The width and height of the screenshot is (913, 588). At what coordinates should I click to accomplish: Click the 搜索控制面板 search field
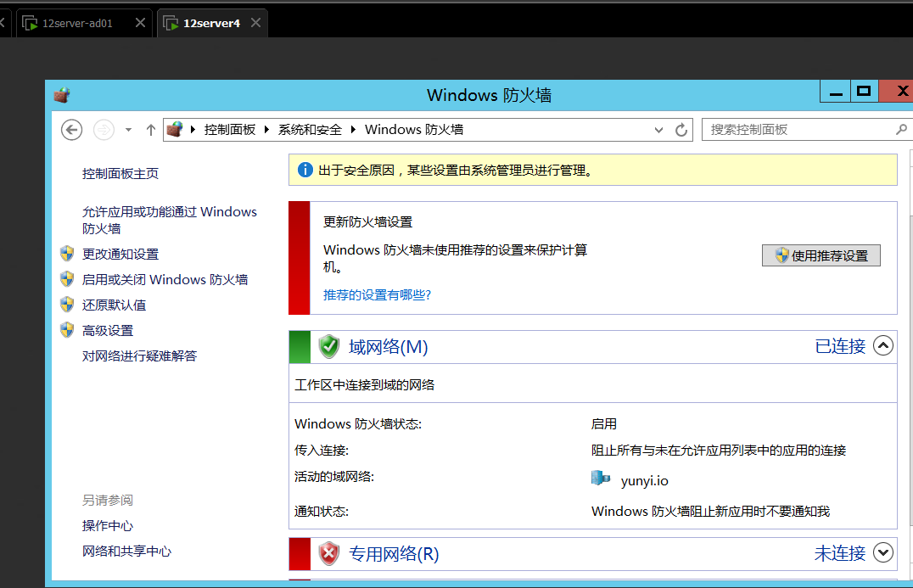pos(798,130)
